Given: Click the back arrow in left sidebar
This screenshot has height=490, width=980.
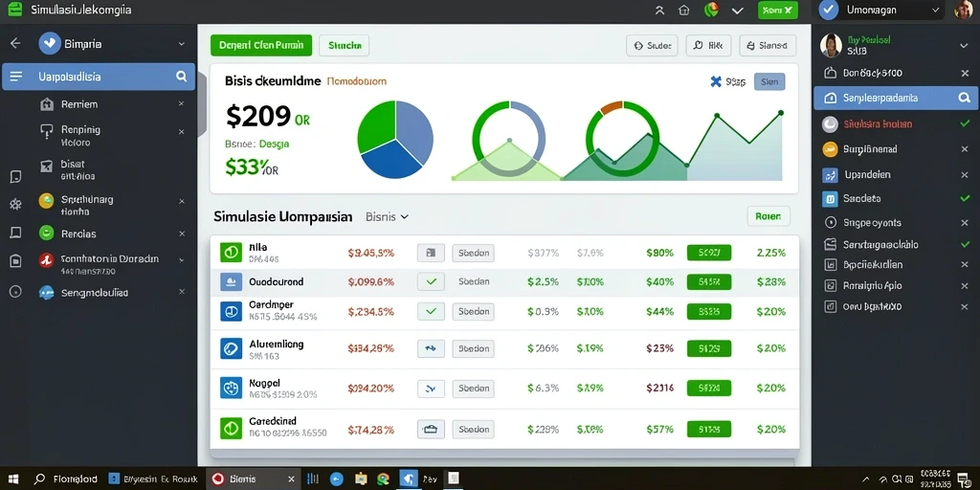Looking at the screenshot, I should [x=15, y=43].
